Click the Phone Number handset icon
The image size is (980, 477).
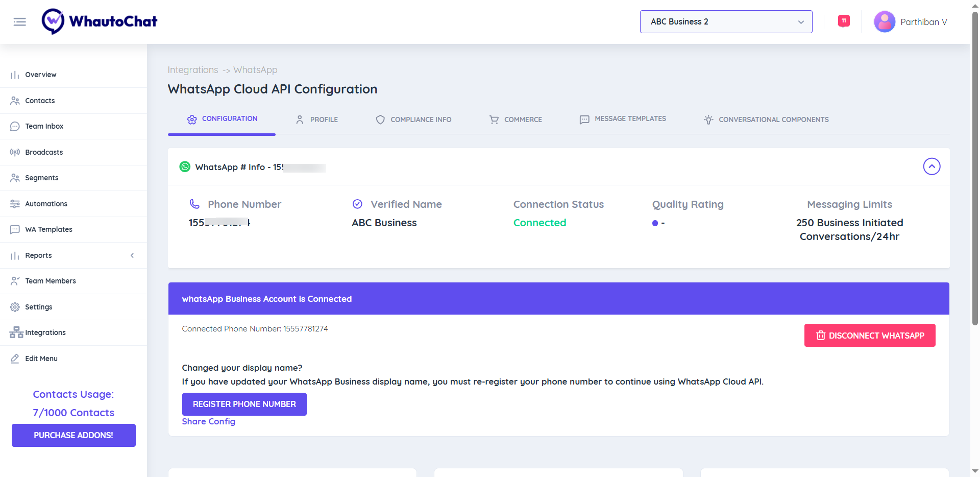point(194,204)
